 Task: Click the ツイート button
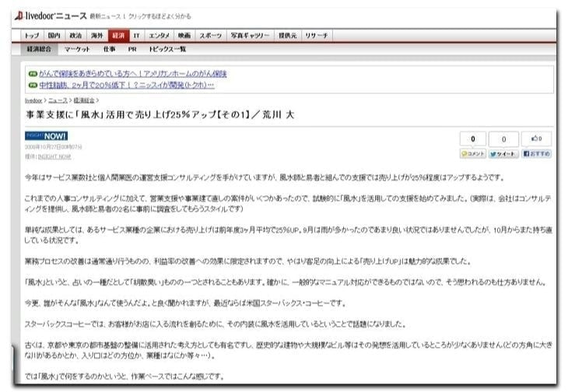click(503, 154)
